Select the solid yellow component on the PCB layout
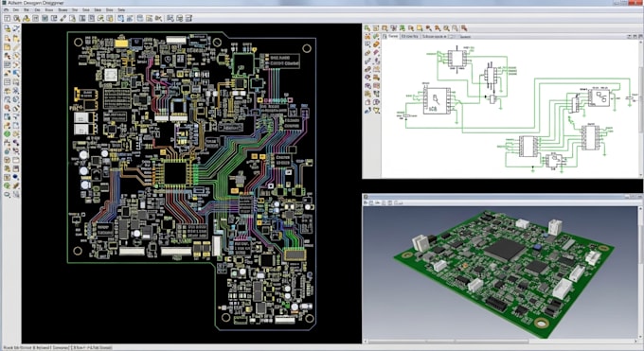This screenshot has width=644, height=351. tap(121, 44)
